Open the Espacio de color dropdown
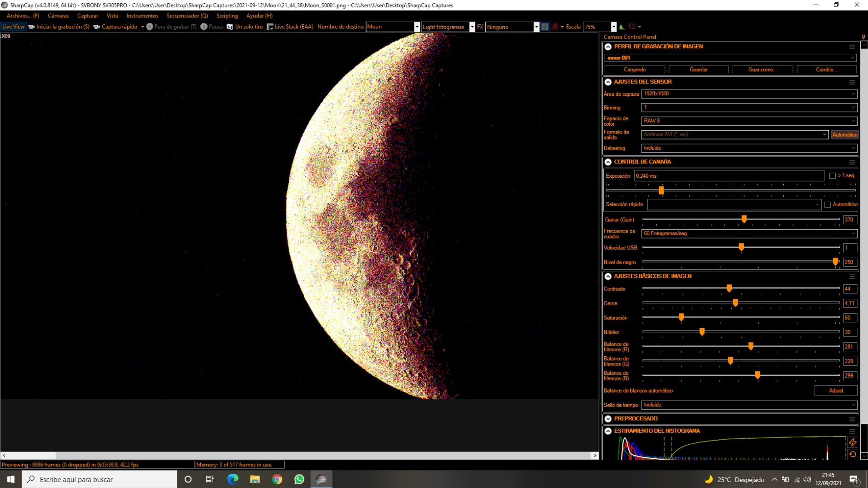Viewport: 868px width, 488px height. point(749,121)
